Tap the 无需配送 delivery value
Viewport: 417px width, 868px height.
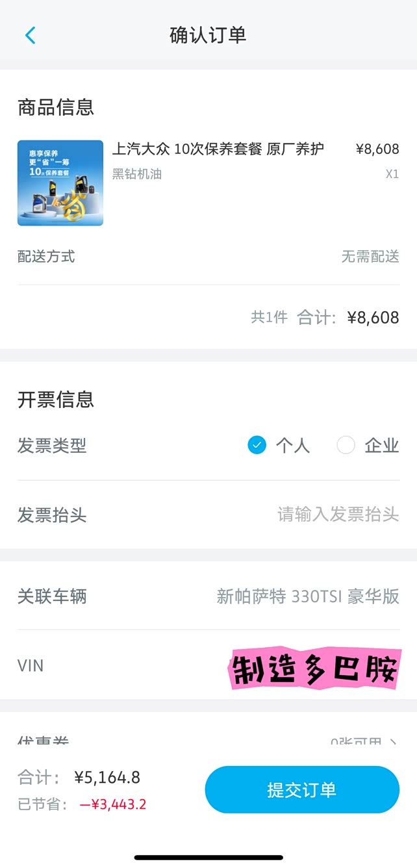pyautogui.click(x=370, y=257)
